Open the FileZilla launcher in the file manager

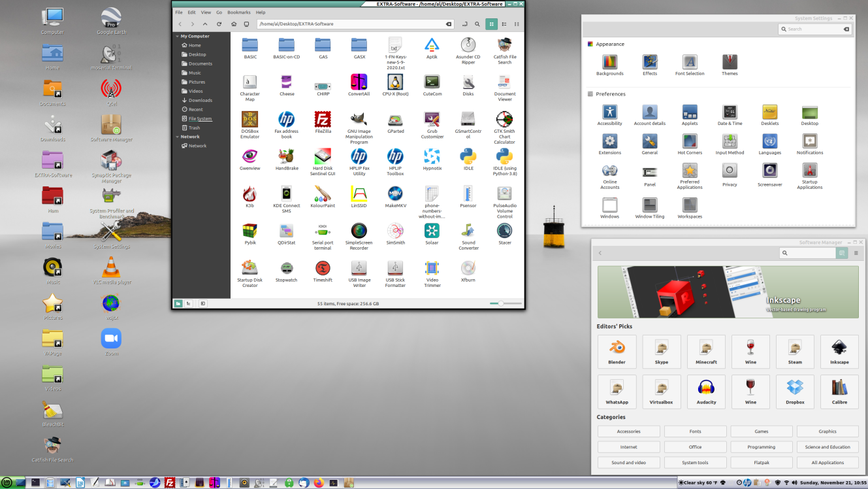pos(323,119)
